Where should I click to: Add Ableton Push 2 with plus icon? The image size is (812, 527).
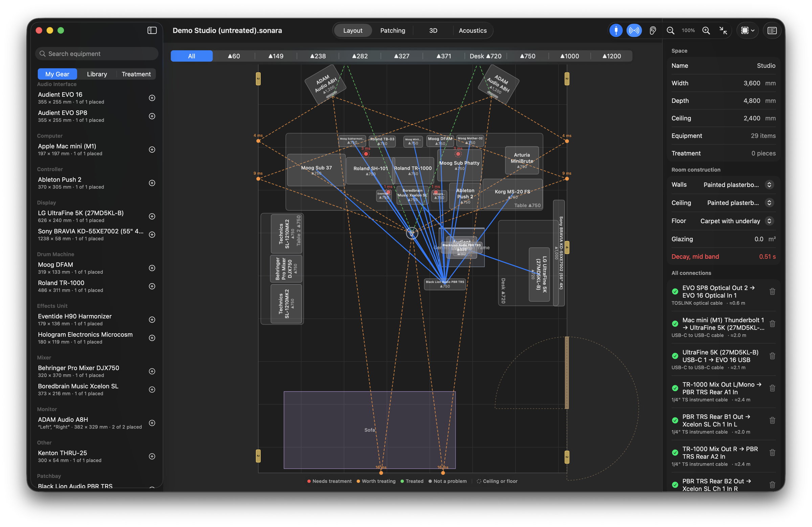[152, 183]
